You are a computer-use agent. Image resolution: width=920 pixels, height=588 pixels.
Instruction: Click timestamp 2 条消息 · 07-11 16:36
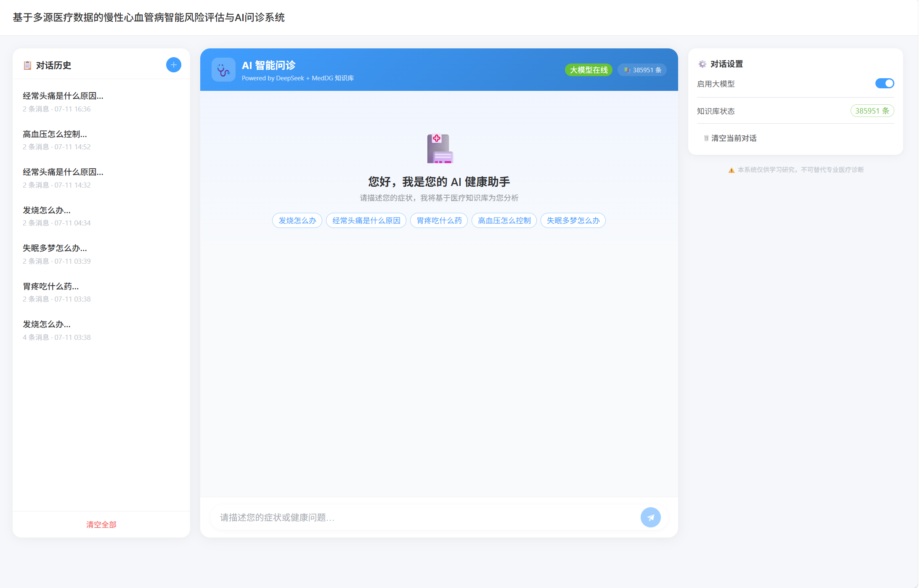tap(57, 109)
